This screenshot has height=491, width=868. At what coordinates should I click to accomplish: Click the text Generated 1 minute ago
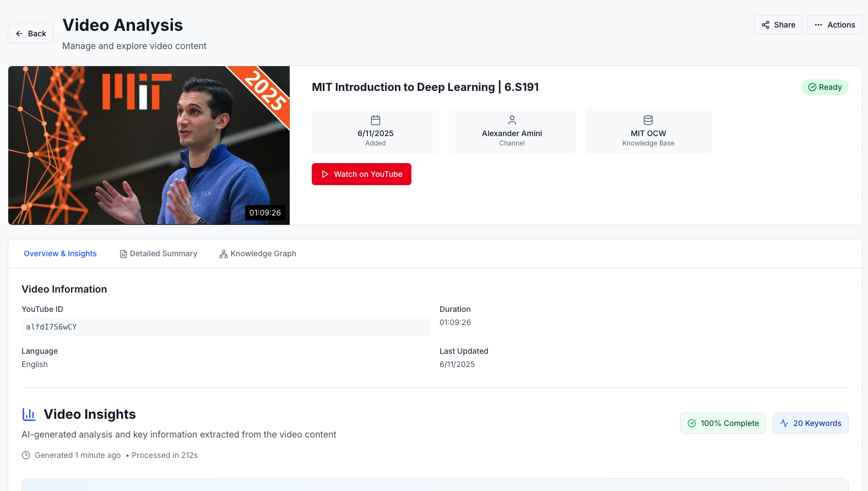pyautogui.click(x=78, y=455)
